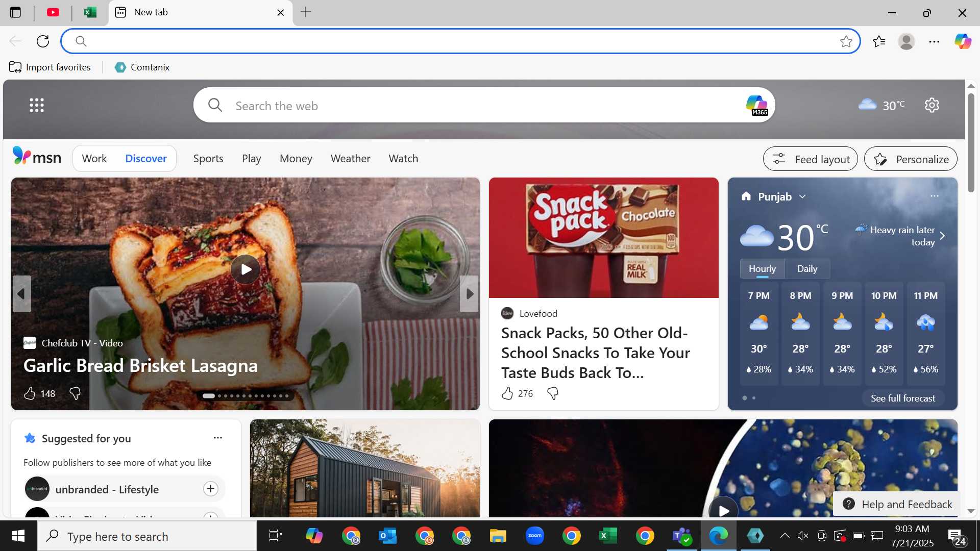Image resolution: width=980 pixels, height=551 pixels.
Task: Click the msn logo
Action: tap(37, 157)
